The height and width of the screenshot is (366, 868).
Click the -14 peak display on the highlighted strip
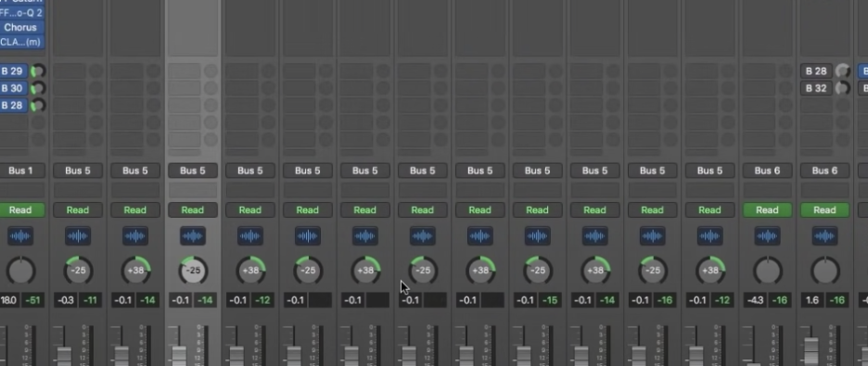pyautogui.click(x=205, y=300)
